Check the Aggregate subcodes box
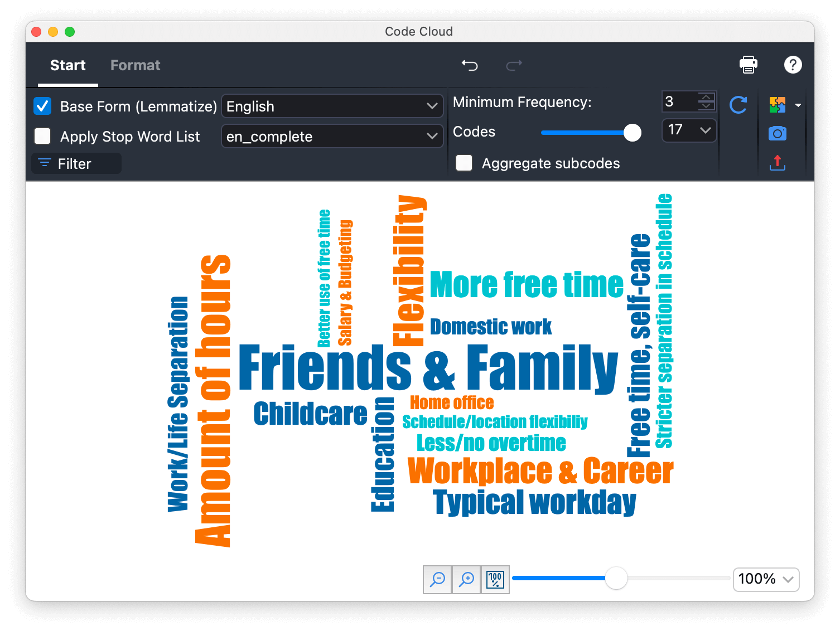 click(x=464, y=163)
